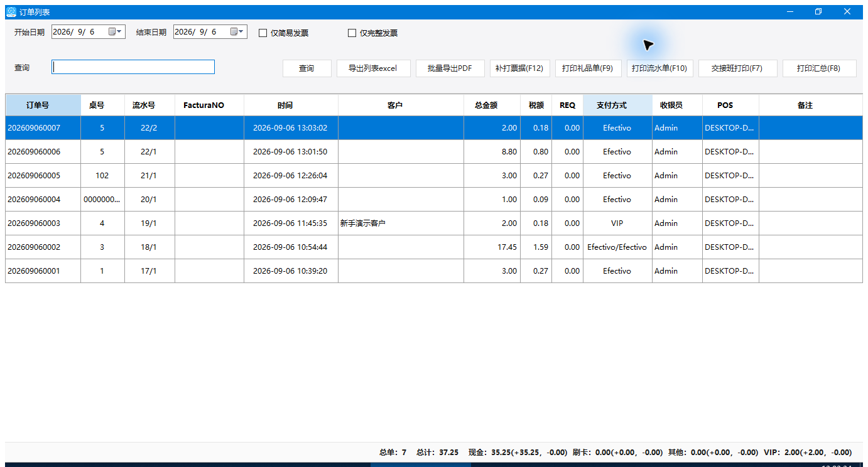
Task: Click customer cell 新手演示客户
Action: tap(401, 223)
